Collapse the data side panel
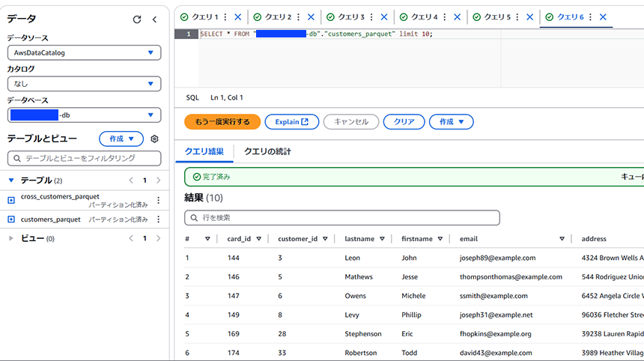644x361 pixels. 154,19
